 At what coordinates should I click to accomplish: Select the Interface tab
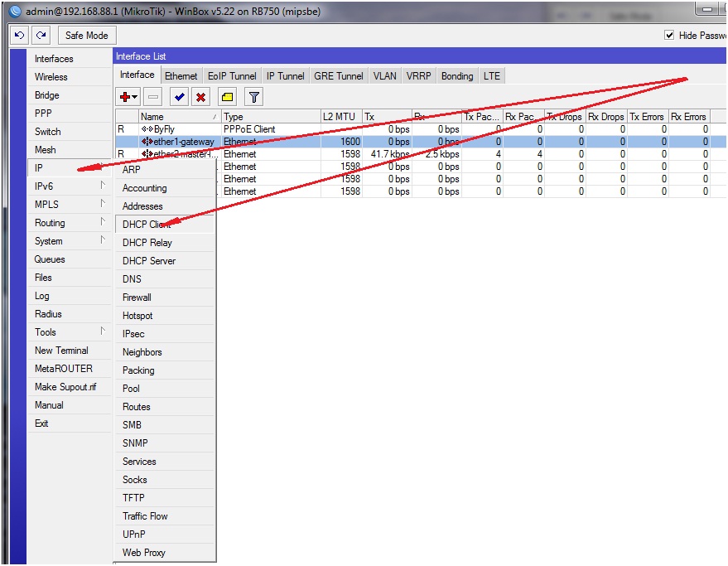point(137,75)
